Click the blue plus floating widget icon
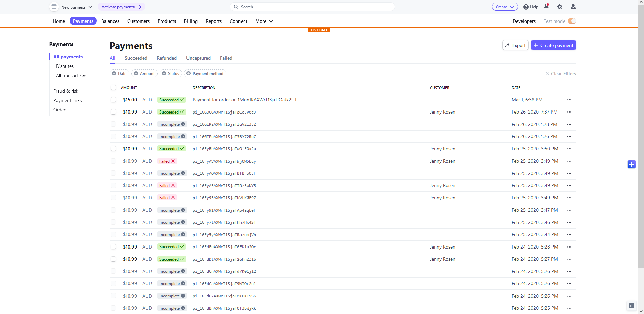Viewport: 644px width, 314px height. coord(632,164)
